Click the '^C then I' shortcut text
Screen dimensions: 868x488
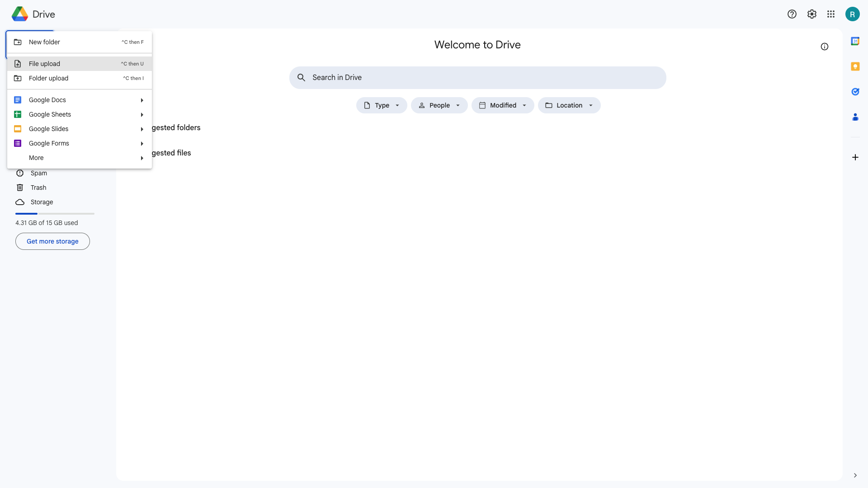[x=133, y=78]
